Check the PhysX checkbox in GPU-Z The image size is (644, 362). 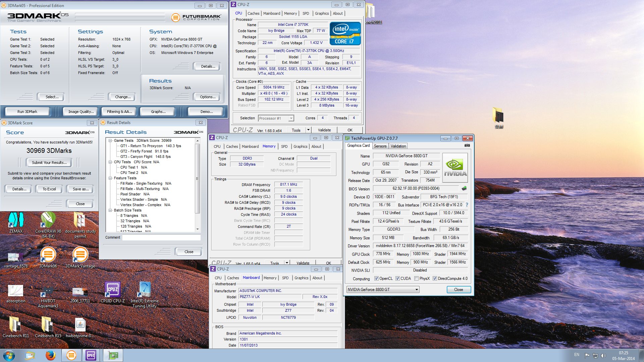[416, 279]
